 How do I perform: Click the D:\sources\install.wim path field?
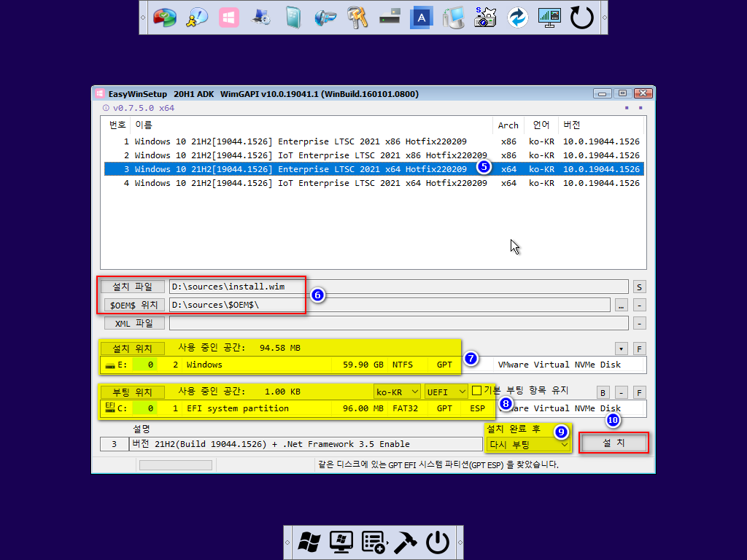click(x=399, y=287)
